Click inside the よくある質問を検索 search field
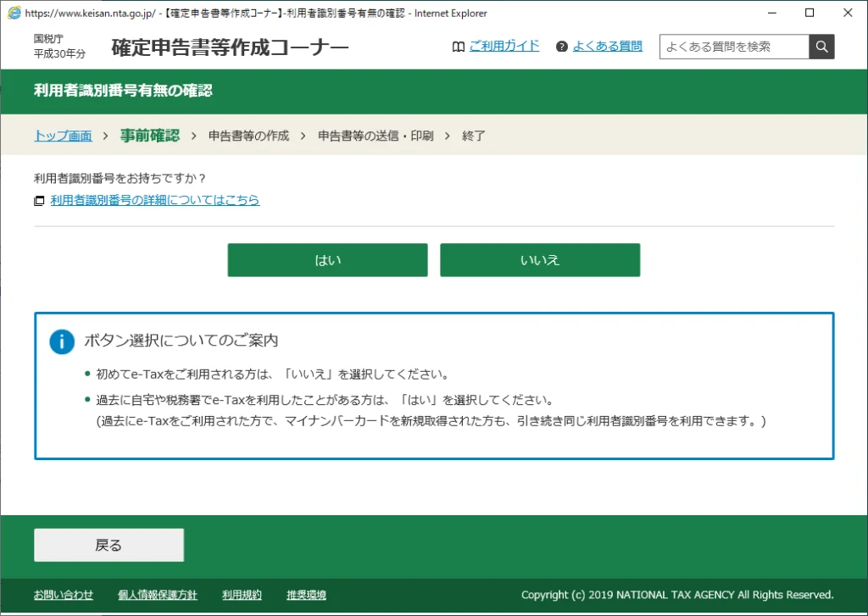Screen dimensions: 868x616 (x=733, y=47)
